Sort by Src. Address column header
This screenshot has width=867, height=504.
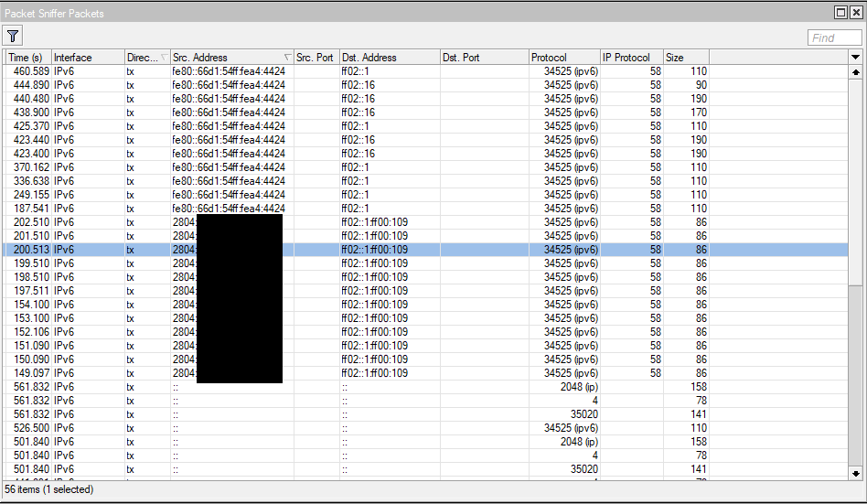click(232, 58)
